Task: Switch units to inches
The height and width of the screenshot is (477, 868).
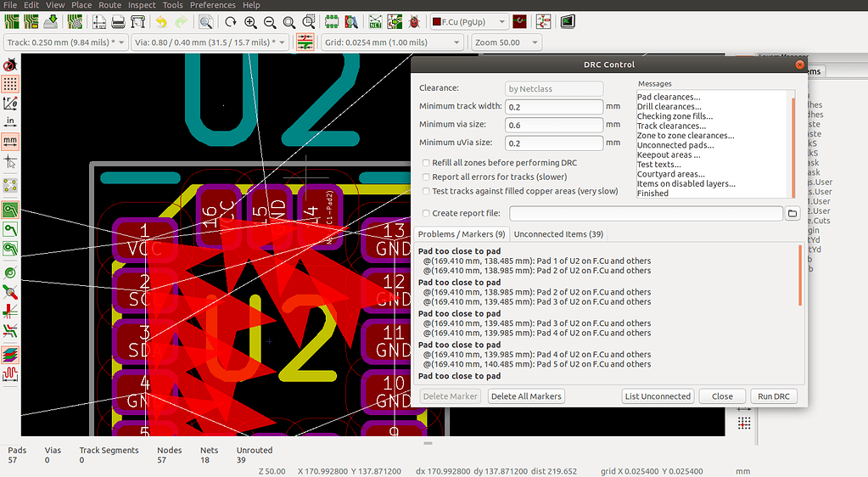Action: point(10,121)
